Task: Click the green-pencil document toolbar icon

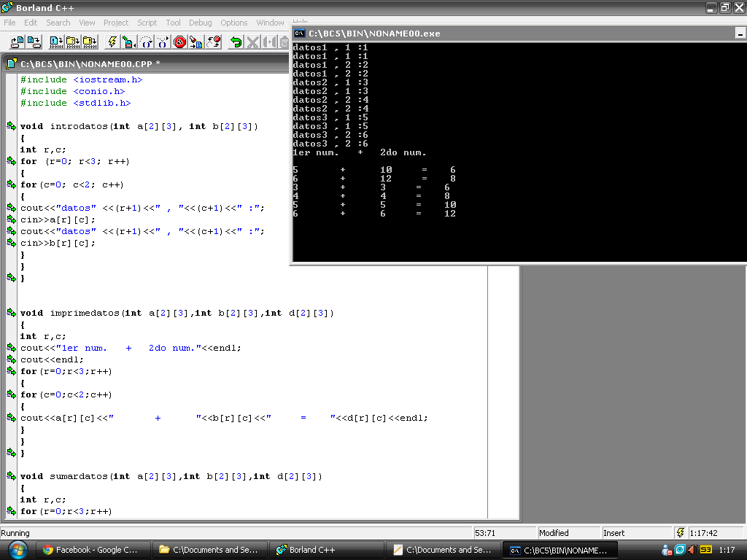Action: (129, 42)
